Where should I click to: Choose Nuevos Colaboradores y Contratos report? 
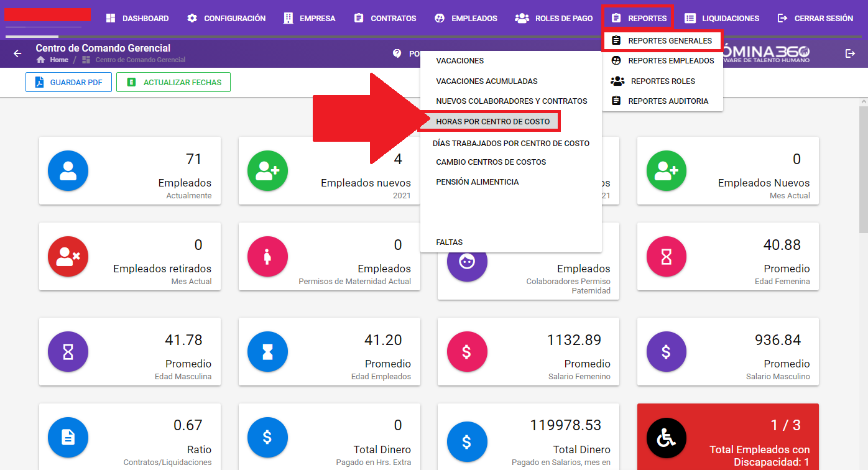510,101
